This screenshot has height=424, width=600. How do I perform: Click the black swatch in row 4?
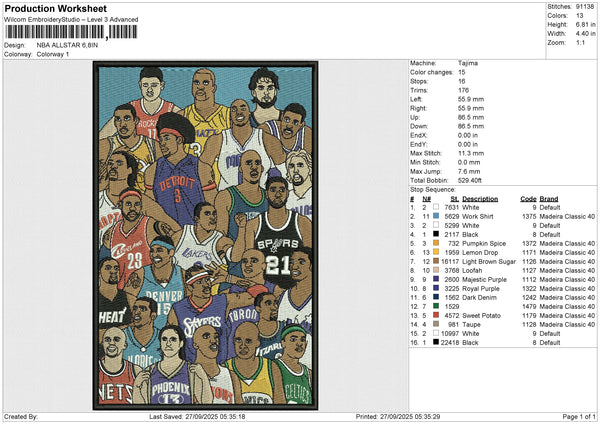pos(436,234)
